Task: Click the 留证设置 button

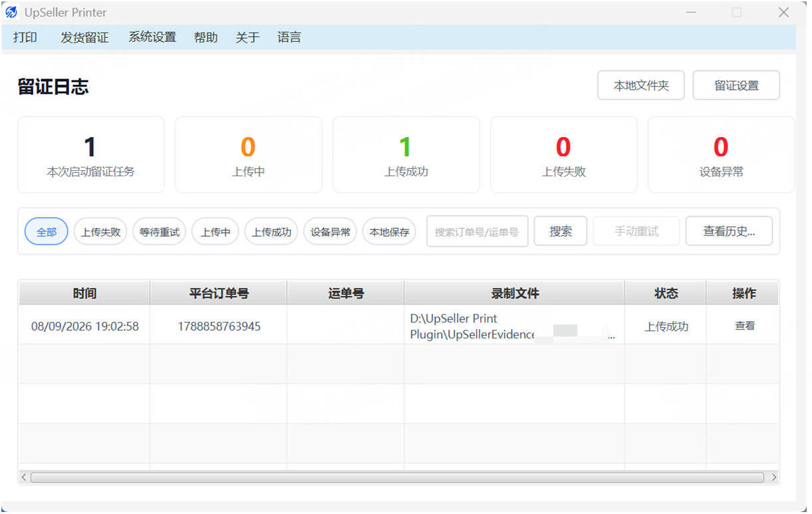Action: click(x=736, y=85)
